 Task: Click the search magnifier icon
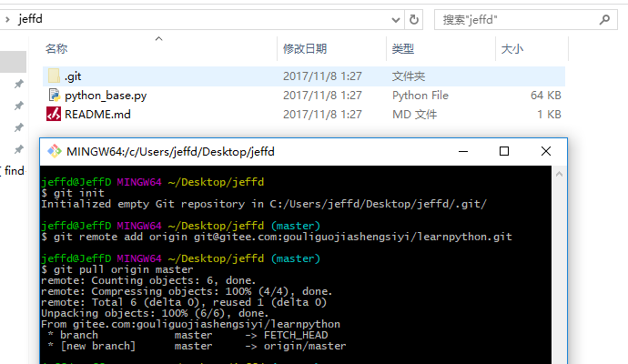[604, 19]
